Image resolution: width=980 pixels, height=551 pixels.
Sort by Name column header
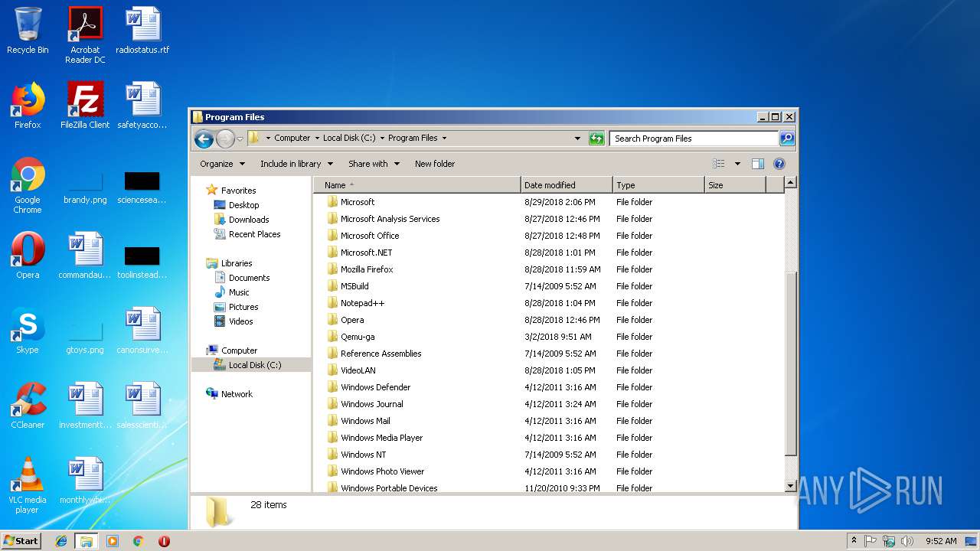[417, 185]
